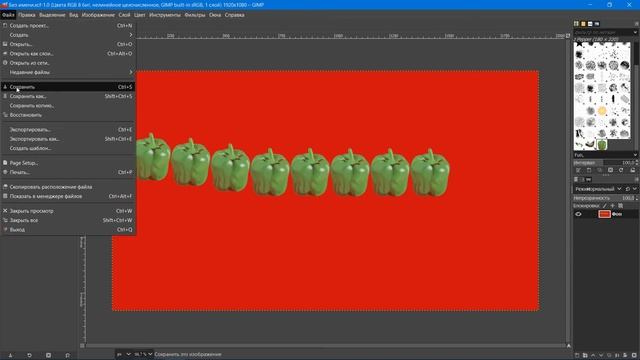
Task: Toggle visibility eye of Фон layer
Action: coord(578,214)
